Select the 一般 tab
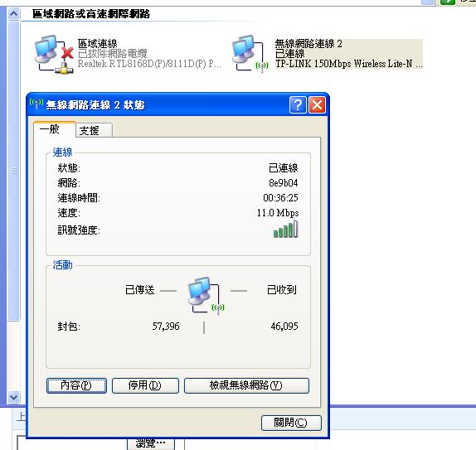 click(55, 129)
